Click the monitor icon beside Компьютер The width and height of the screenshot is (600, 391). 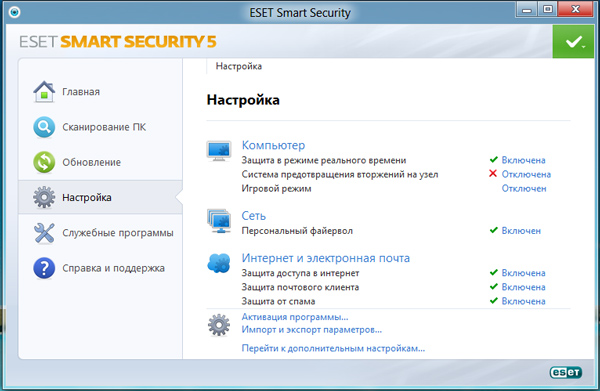point(219,151)
